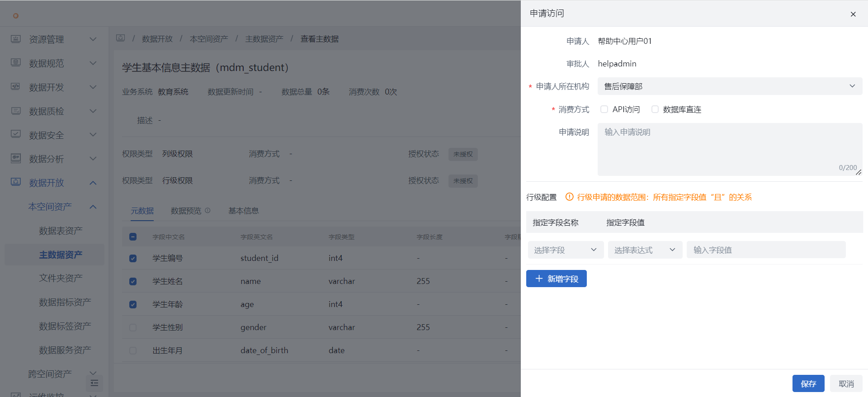Image resolution: width=868 pixels, height=397 pixels.
Task: Switch to the 数据预览 tab
Action: click(x=186, y=211)
